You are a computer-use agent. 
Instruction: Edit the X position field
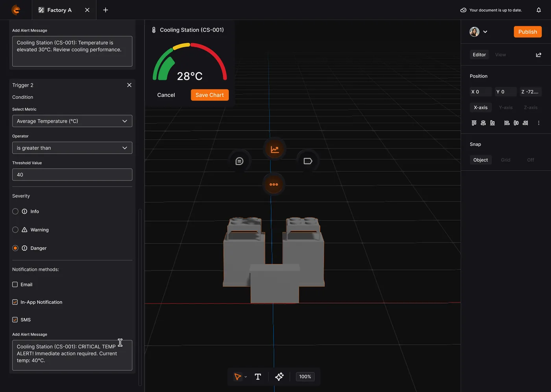pos(481,92)
